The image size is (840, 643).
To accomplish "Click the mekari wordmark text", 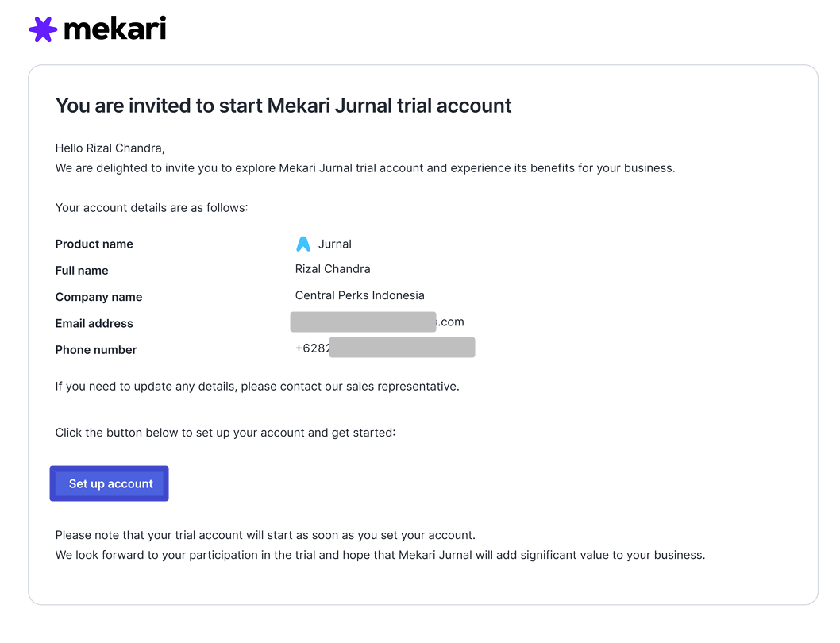I will pos(114,29).
